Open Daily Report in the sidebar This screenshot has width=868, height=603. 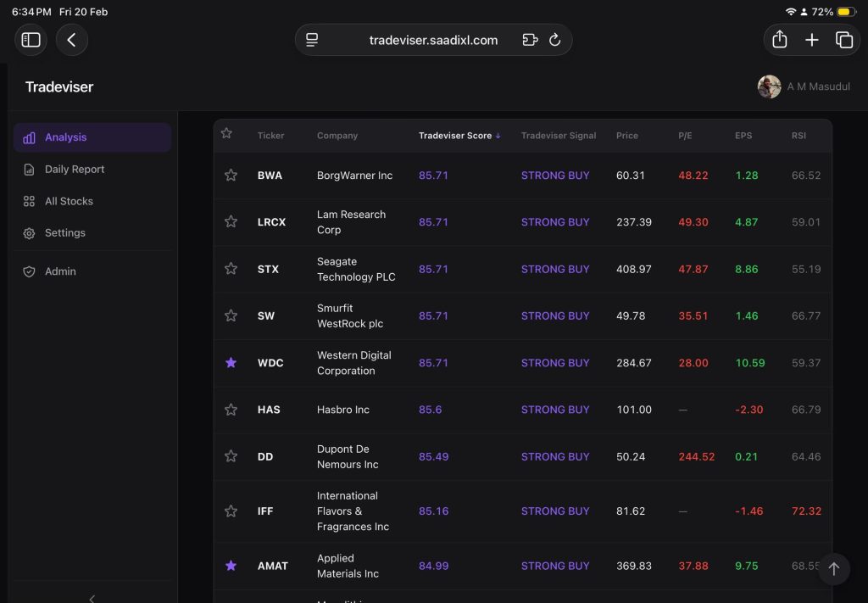click(92, 170)
